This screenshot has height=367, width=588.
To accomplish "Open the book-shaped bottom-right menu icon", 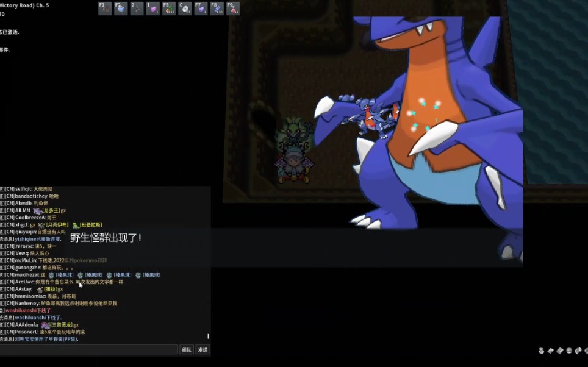I will (560, 351).
